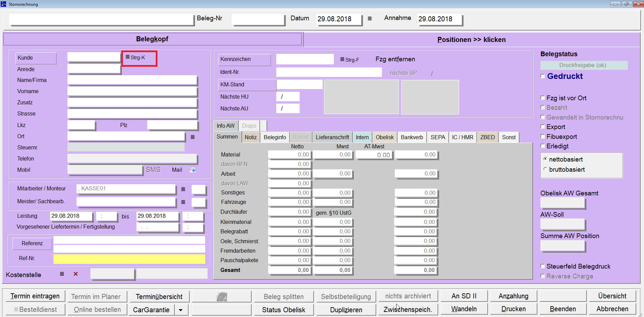644x317 pixels.
Task: Click the SMS label button
Action: point(153,170)
